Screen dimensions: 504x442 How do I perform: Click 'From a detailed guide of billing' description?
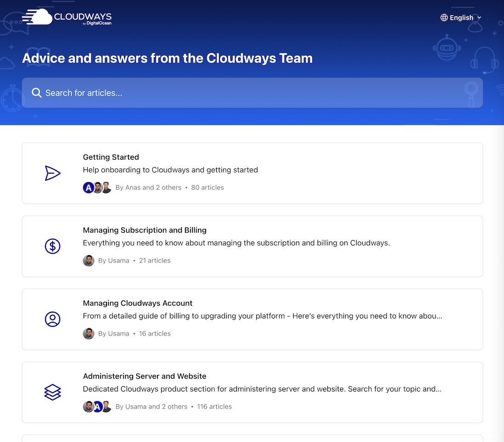[262, 316]
